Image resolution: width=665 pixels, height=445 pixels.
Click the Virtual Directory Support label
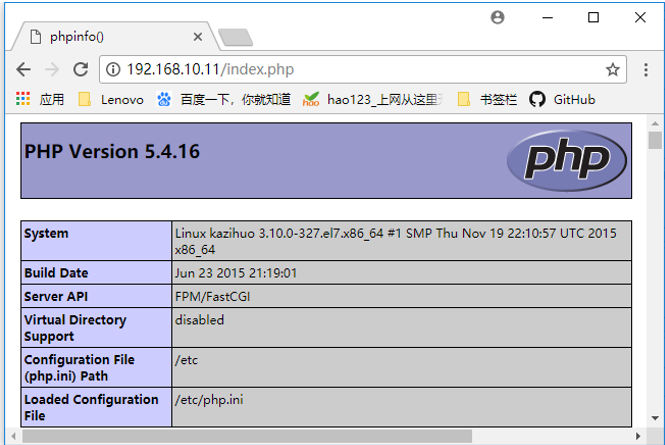pos(75,328)
